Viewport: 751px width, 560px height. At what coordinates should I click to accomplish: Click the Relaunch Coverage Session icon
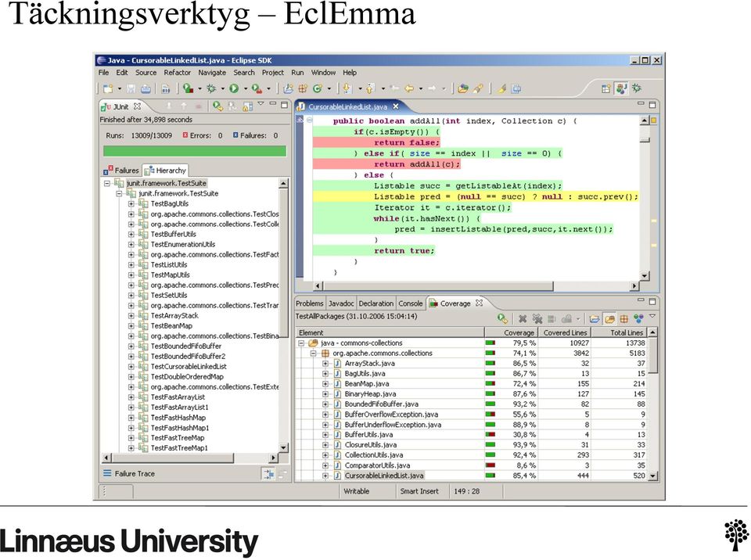pos(502,318)
